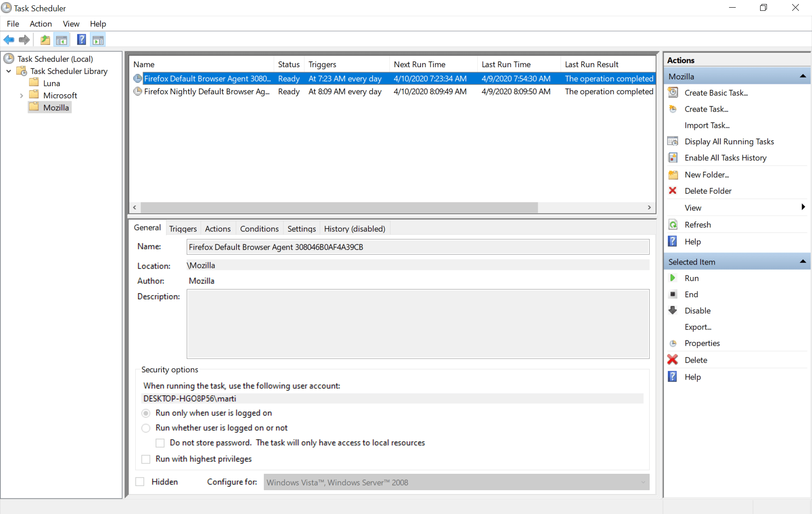Click the Up One Level folder icon
The width and height of the screenshot is (812, 514).
pyautogui.click(x=45, y=40)
